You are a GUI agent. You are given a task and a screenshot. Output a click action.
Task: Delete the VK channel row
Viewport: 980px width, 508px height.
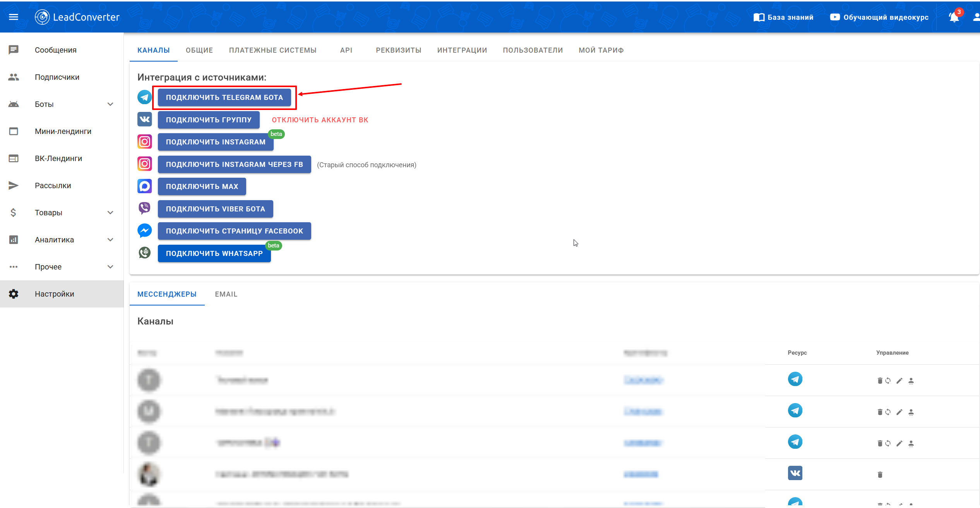(x=880, y=475)
